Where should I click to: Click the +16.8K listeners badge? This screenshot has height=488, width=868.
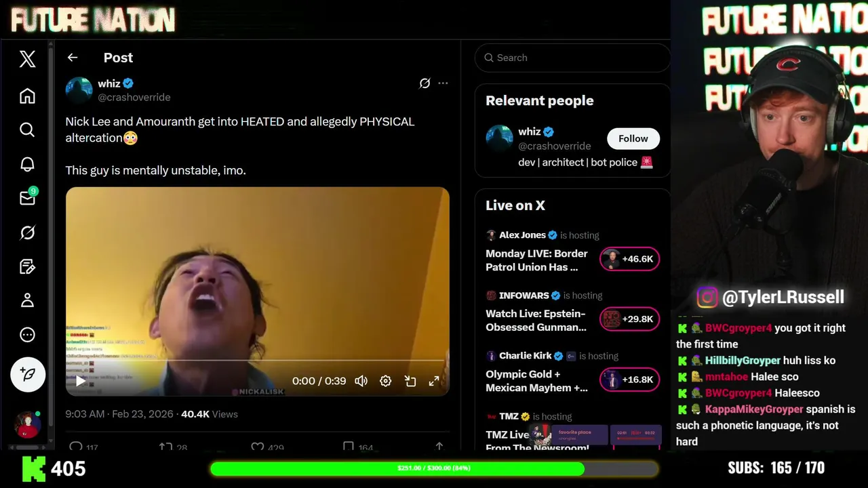pos(629,380)
